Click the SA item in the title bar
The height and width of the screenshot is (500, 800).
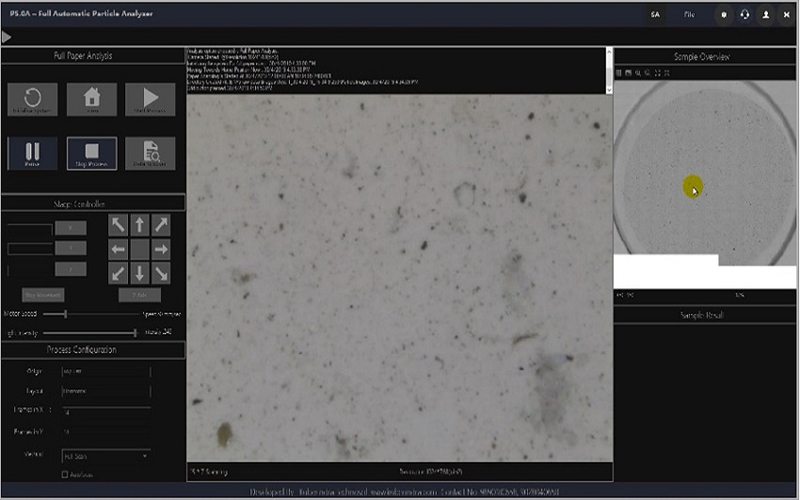tap(655, 15)
